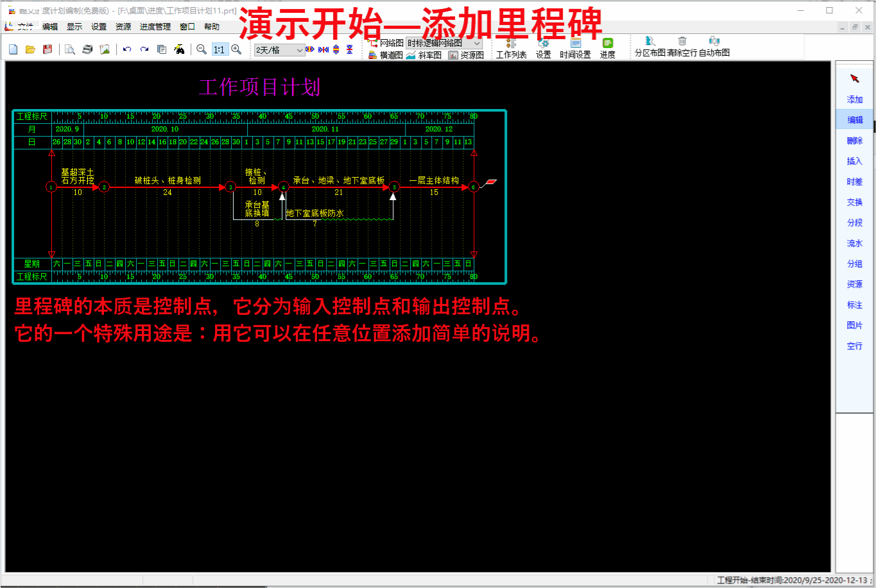Open a project with the folder icon
Screen dimensions: 876x588
pos(30,49)
